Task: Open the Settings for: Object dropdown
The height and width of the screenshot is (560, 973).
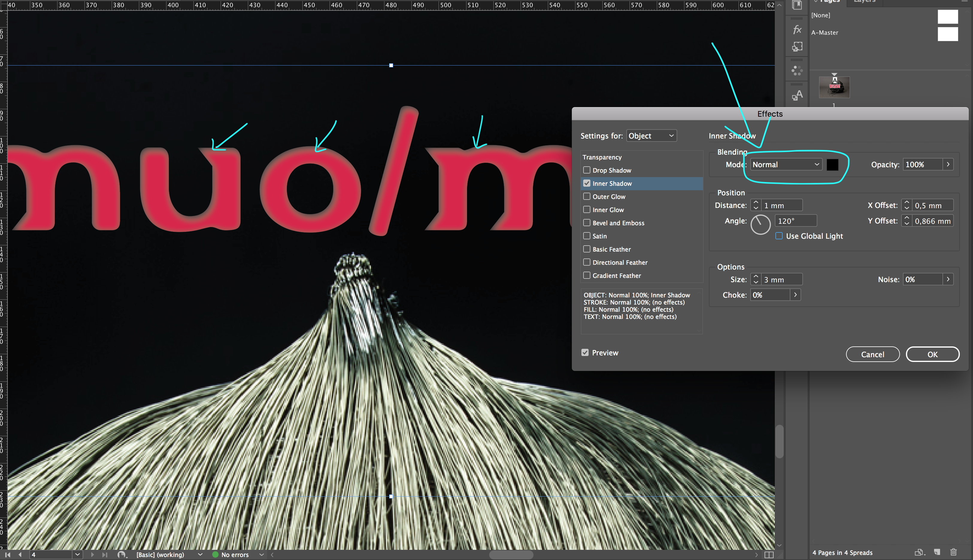Action: [651, 136]
